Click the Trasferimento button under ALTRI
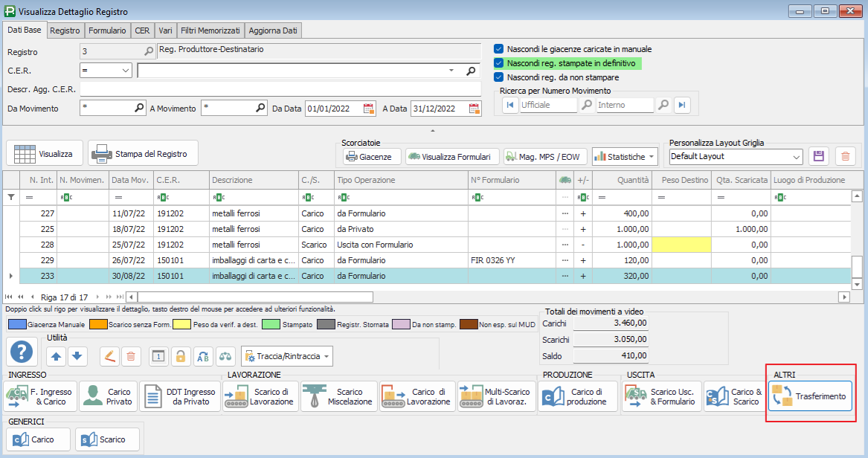 tap(810, 396)
